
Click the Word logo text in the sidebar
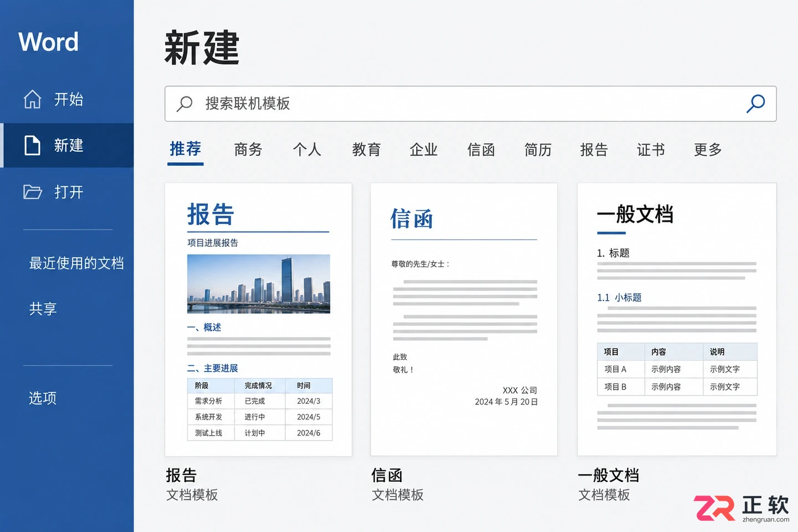(49, 42)
